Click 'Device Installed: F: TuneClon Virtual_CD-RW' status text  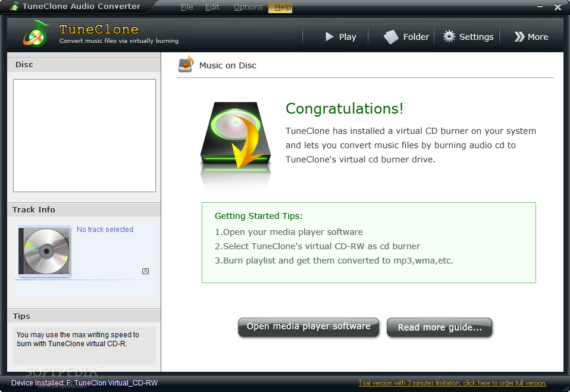click(x=84, y=383)
